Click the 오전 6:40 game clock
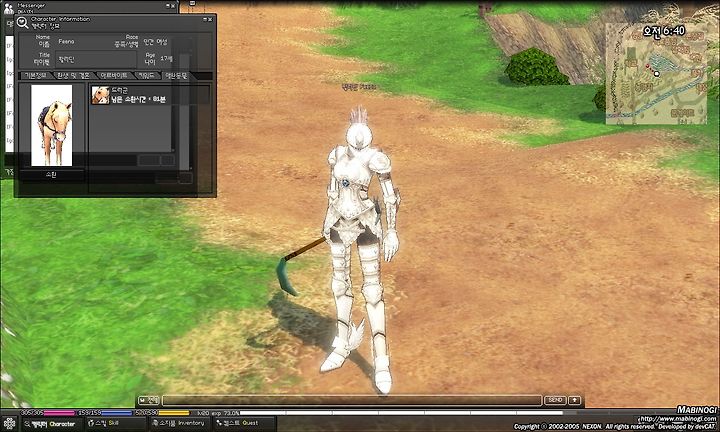This screenshot has width=720, height=432. pyautogui.click(x=664, y=31)
